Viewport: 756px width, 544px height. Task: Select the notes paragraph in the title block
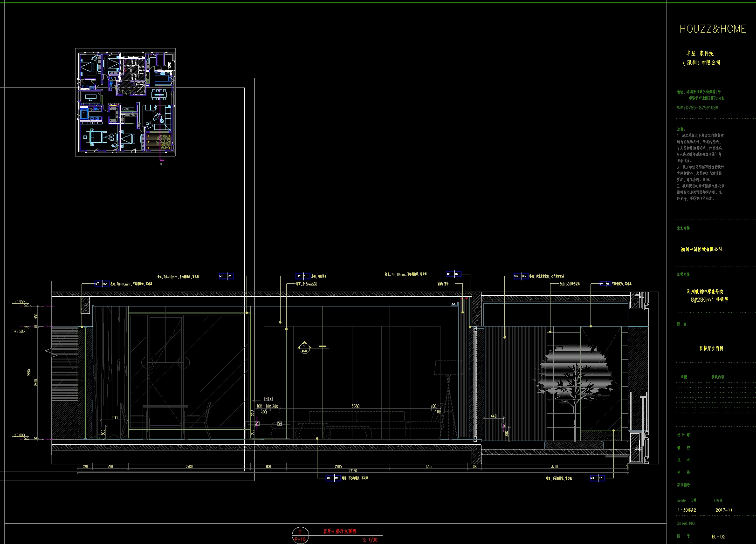701,164
